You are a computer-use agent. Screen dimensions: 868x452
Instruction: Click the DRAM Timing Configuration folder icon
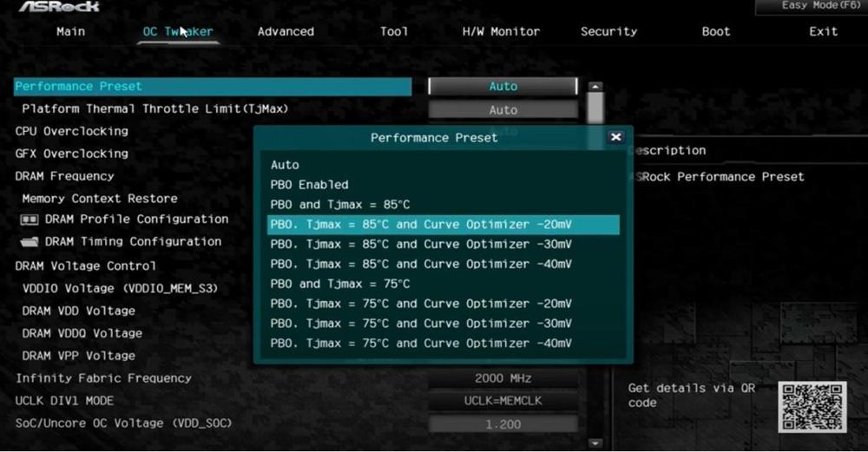[30, 242]
